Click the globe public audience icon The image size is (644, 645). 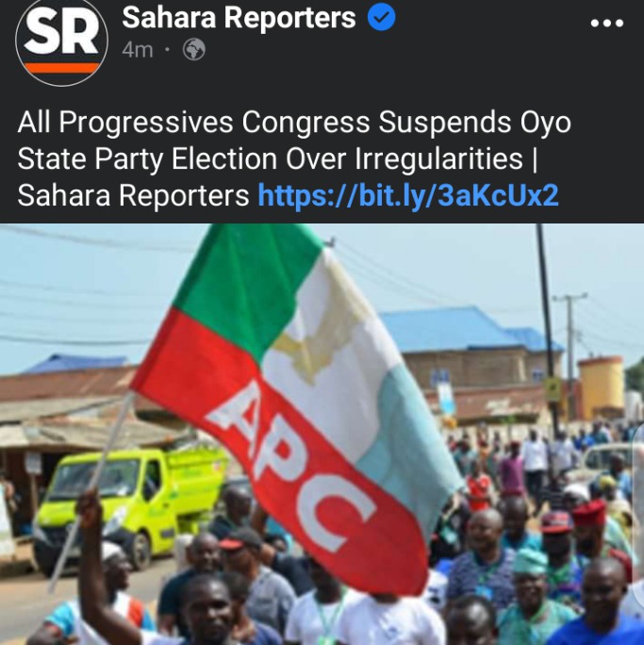(193, 50)
